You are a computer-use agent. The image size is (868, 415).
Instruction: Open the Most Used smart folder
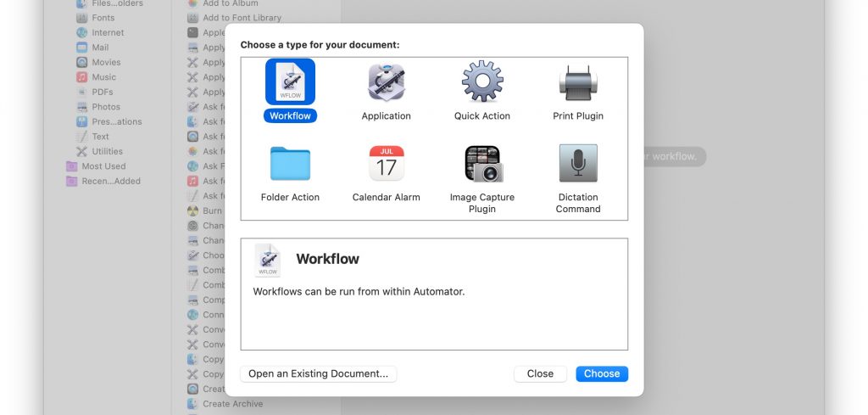coord(96,166)
